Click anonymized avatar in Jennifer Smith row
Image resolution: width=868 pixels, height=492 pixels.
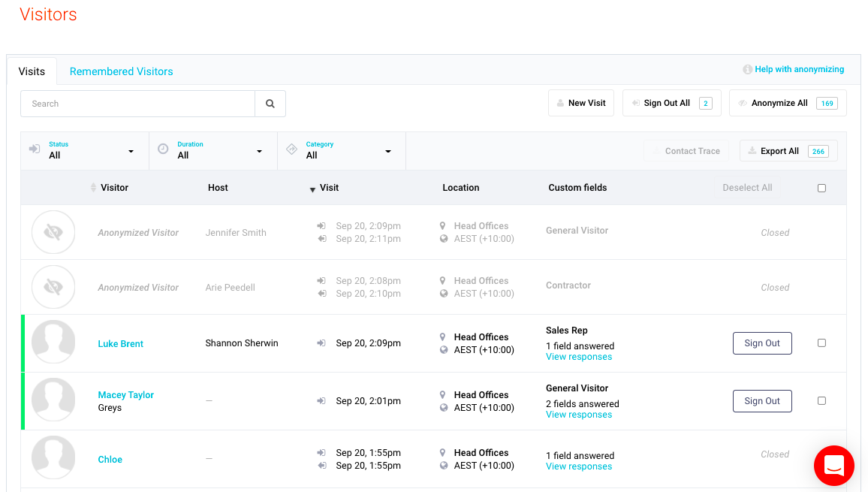[53, 232]
